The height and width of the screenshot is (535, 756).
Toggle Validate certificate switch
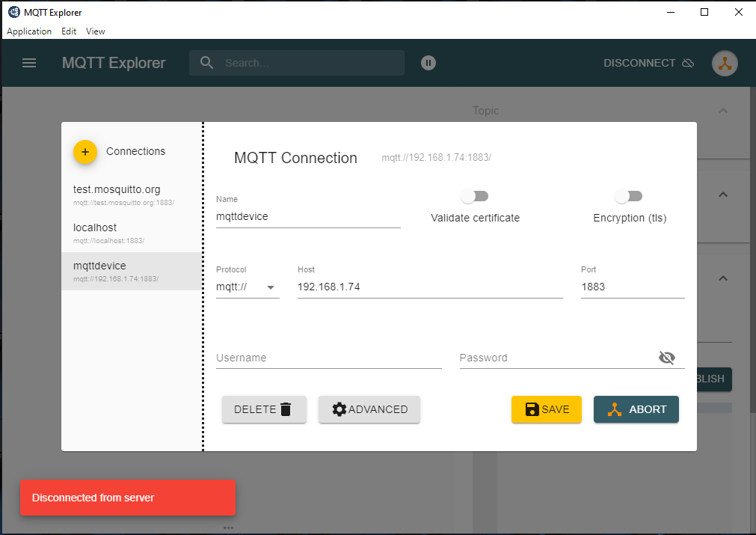[475, 196]
